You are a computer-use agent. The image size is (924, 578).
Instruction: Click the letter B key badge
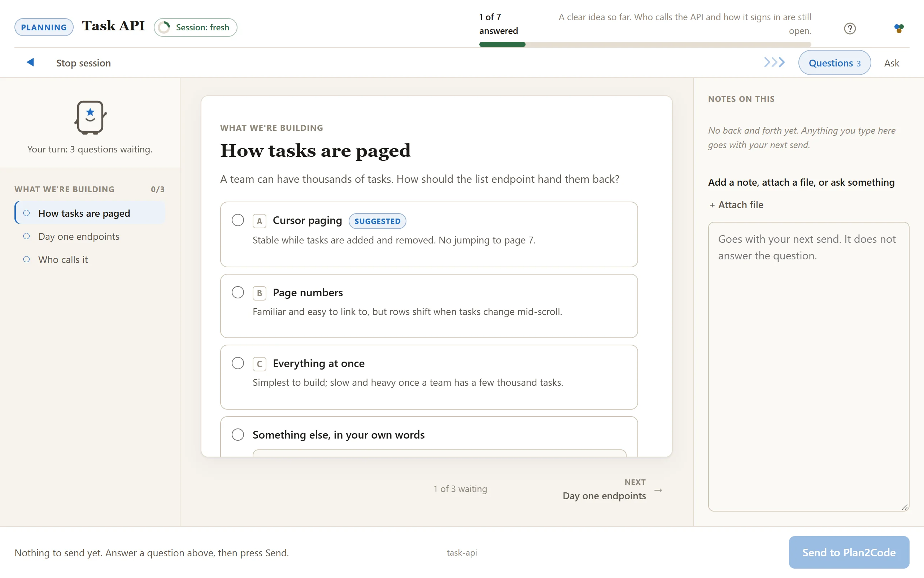click(259, 293)
